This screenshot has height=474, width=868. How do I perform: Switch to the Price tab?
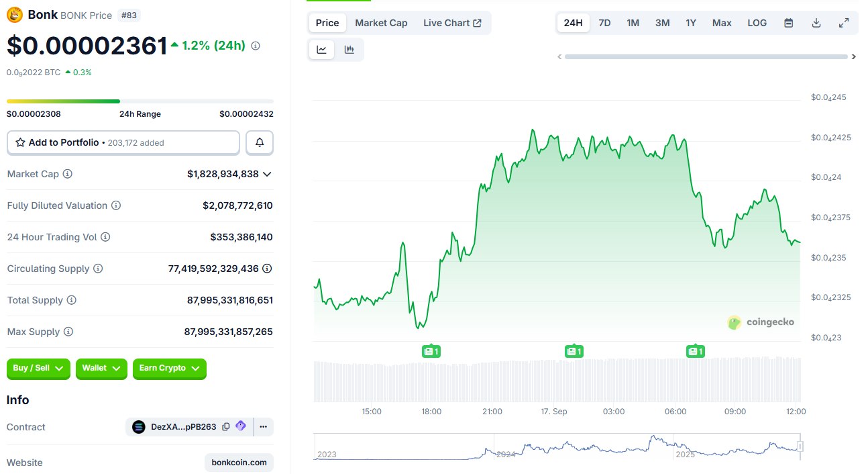pyautogui.click(x=327, y=23)
